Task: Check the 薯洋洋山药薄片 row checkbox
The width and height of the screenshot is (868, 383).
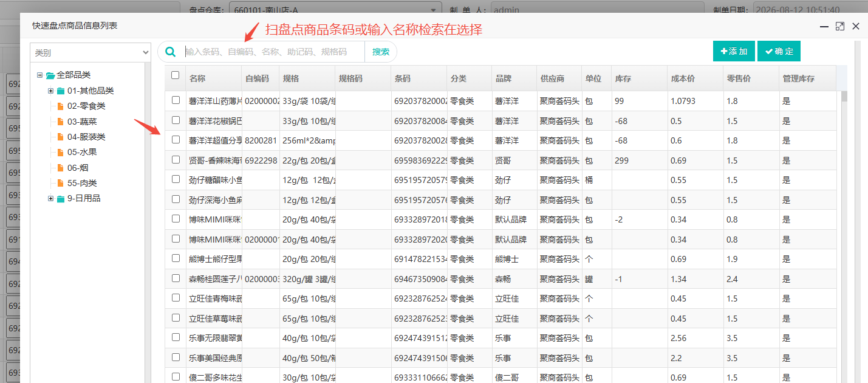Action: [x=176, y=100]
